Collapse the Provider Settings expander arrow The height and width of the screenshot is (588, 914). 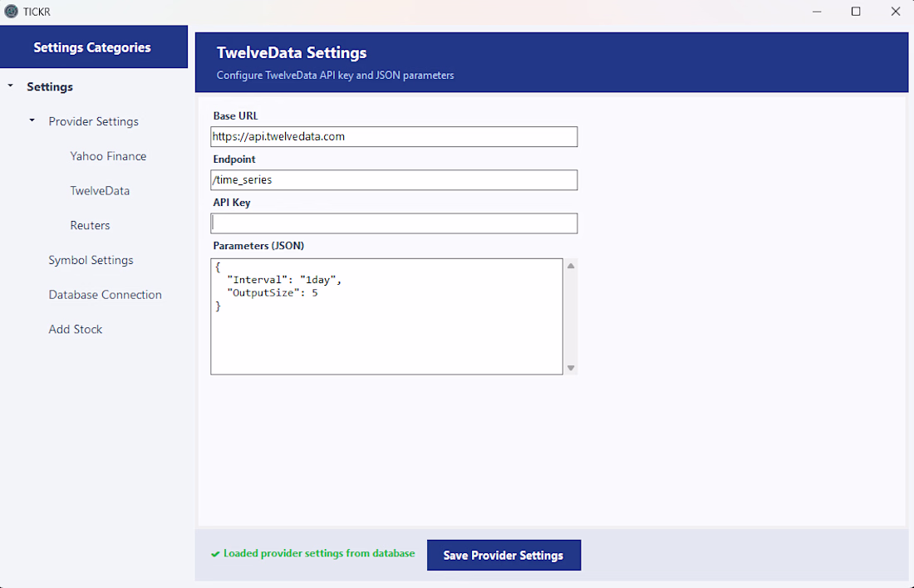pyautogui.click(x=32, y=120)
